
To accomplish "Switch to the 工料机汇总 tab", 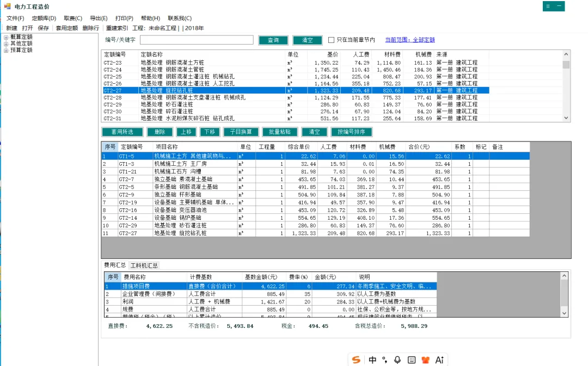I will click(x=144, y=265).
